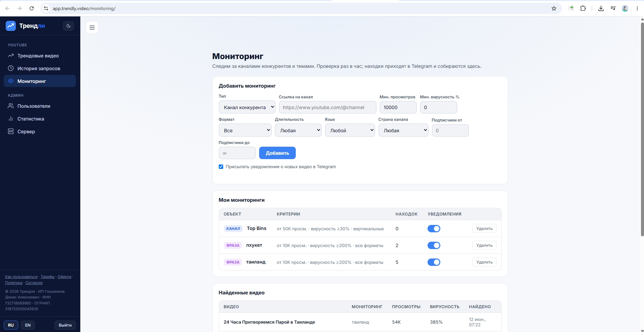Toggle notifications for пхукет monitoring
This screenshot has width=644, height=332.
click(x=434, y=245)
